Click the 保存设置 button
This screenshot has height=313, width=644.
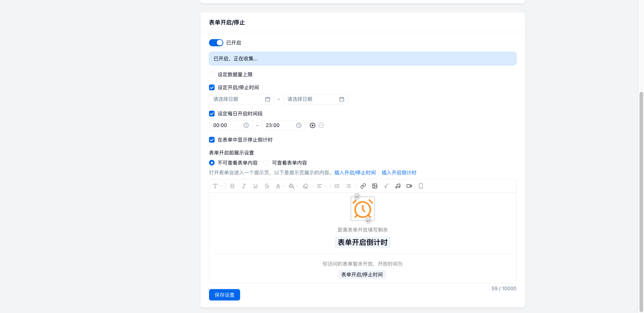tap(224, 295)
